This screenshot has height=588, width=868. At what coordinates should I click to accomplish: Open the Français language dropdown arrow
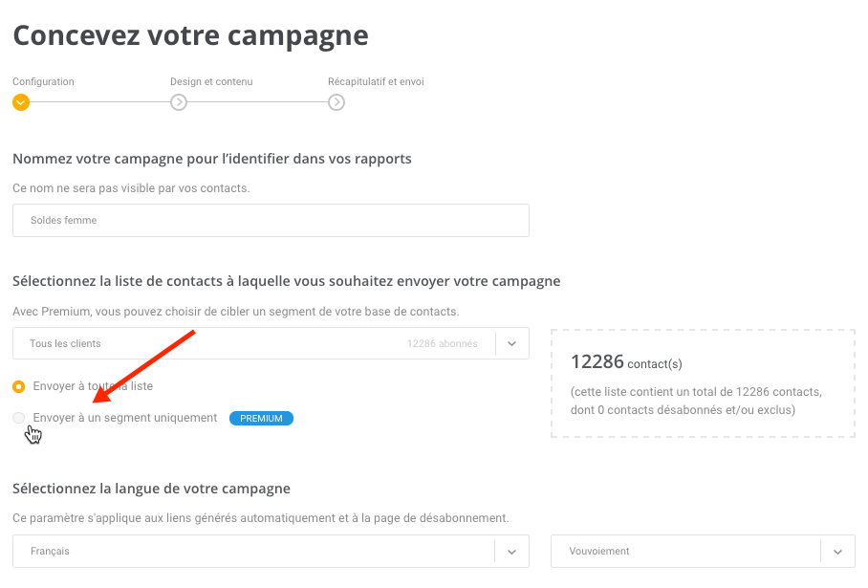point(512,552)
